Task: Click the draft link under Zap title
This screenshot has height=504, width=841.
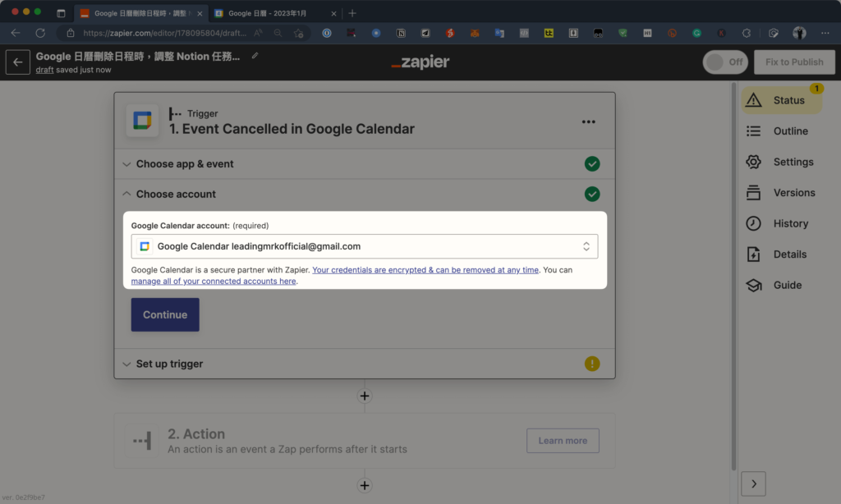Action: (x=44, y=70)
